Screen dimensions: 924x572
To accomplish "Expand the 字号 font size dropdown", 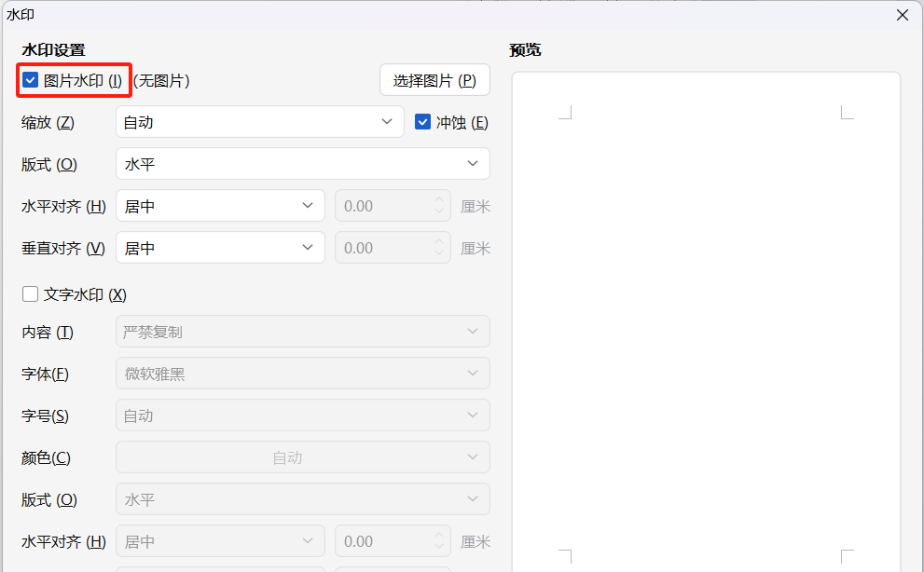I will point(302,415).
